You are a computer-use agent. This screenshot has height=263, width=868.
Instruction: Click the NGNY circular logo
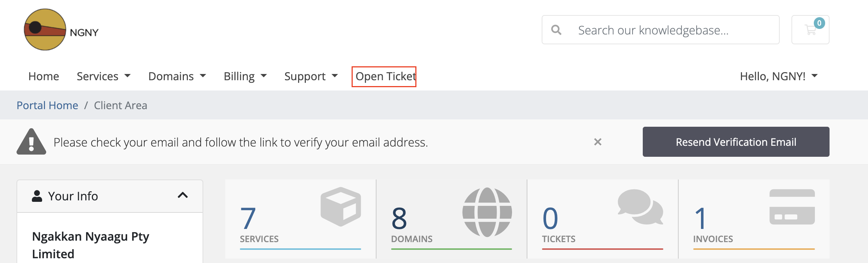point(45,30)
